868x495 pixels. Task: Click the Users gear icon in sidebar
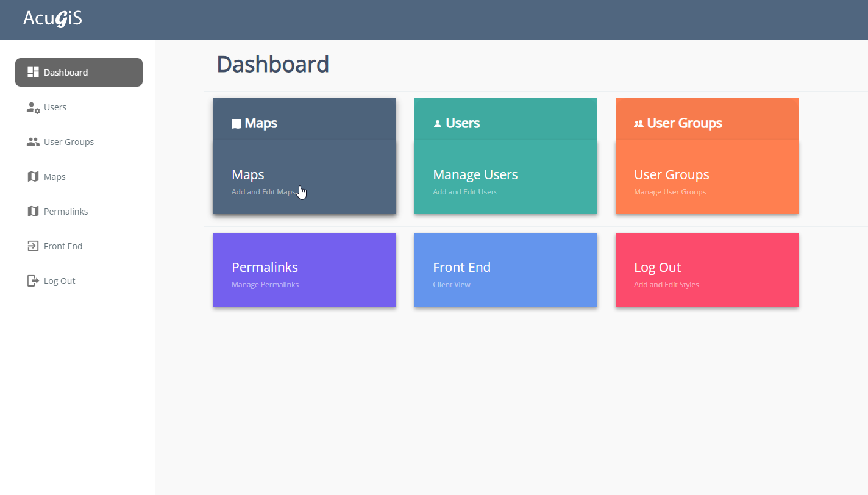pos(33,107)
